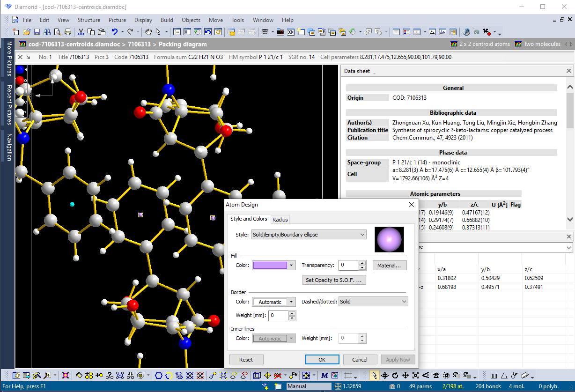Viewport: 575px width, 392px height.
Task: Select the arrow selection tool
Action: 374,375
